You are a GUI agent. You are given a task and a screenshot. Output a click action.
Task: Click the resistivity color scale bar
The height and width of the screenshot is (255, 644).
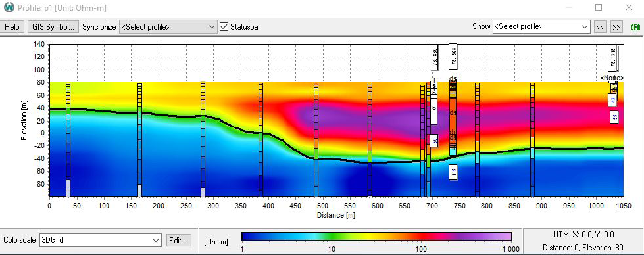point(376,236)
